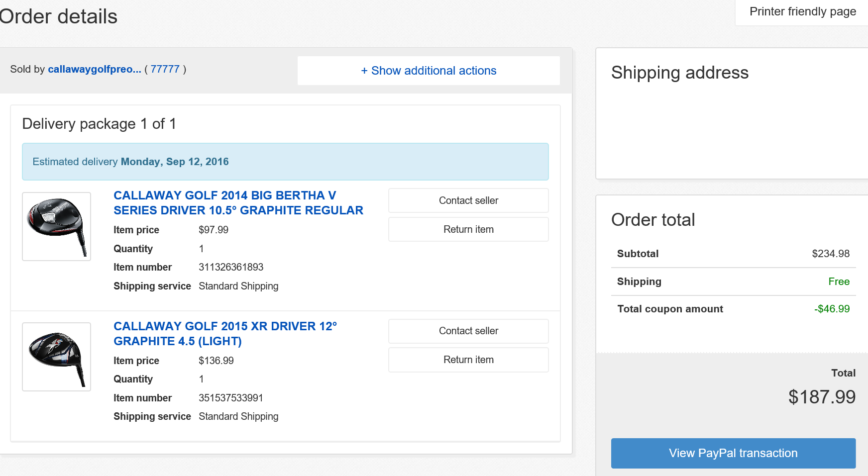Click the $187.99 order total amount
868x476 pixels.
822,397
